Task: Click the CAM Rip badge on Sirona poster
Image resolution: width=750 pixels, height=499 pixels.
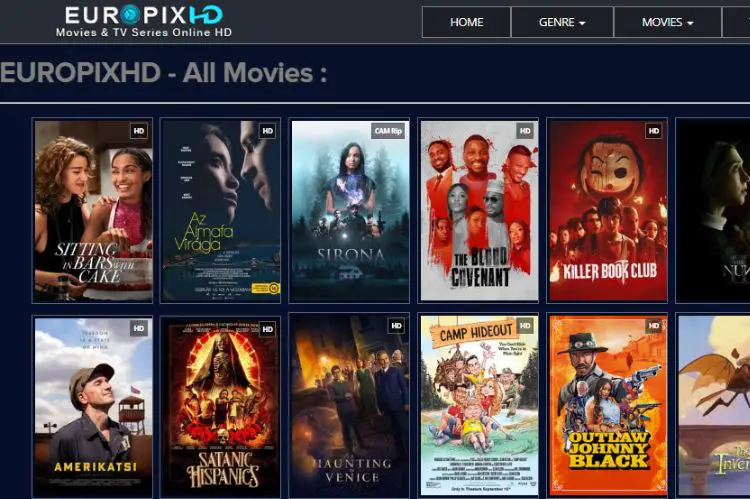Action: click(388, 131)
